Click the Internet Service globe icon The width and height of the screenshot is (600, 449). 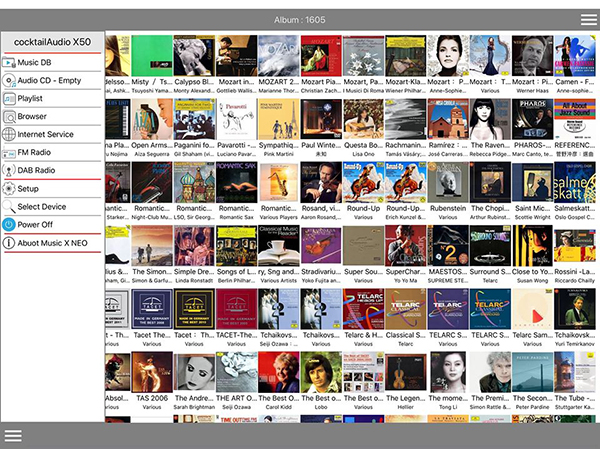[x=8, y=134]
